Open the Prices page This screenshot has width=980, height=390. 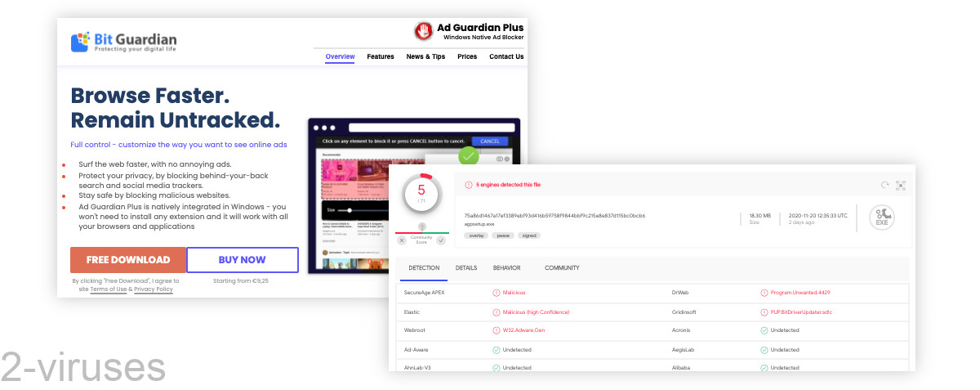point(467,56)
